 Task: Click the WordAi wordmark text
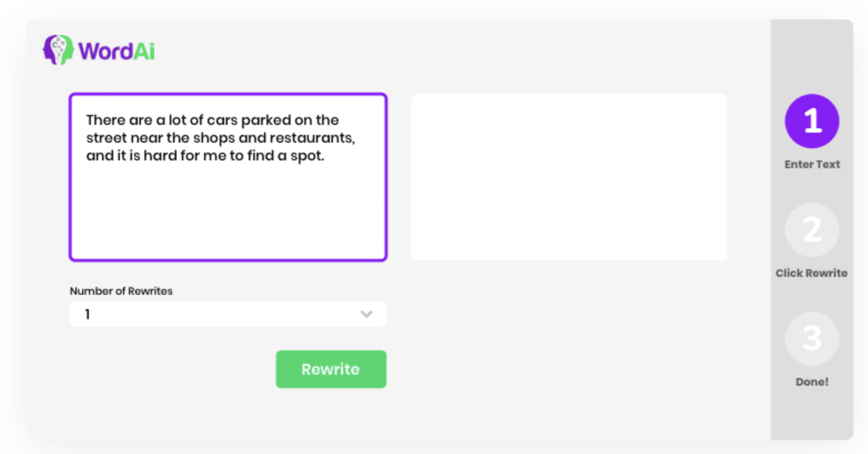tap(117, 51)
